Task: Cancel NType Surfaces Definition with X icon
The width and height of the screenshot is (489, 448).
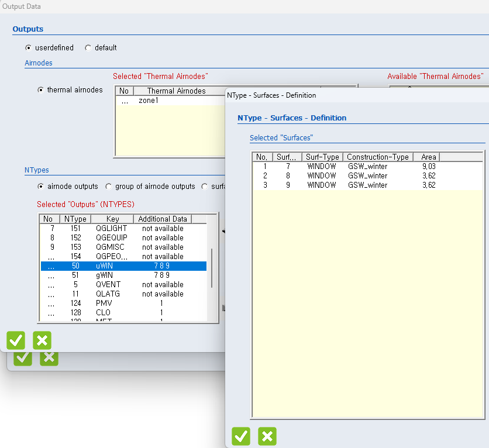Action: pyautogui.click(x=267, y=436)
